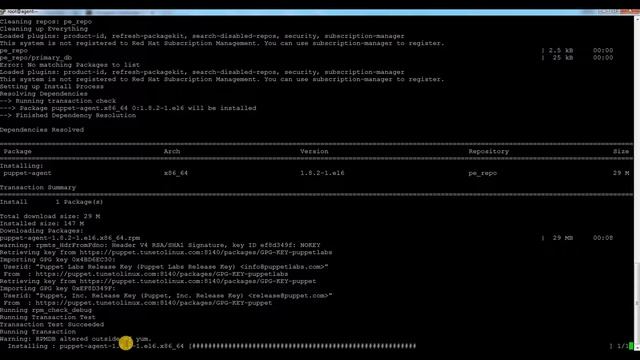Click 'x86_64' in the Arch column
This screenshot has height=360, width=640.
click(176, 173)
